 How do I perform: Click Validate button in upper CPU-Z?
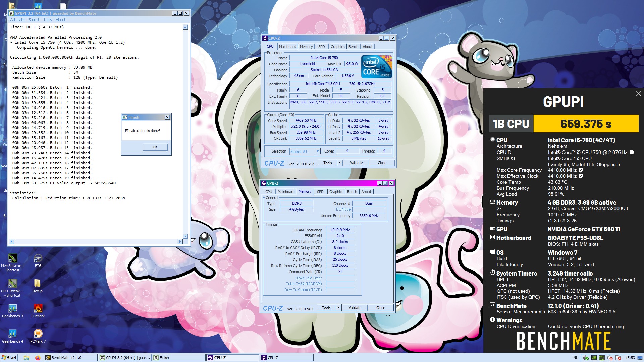pyautogui.click(x=356, y=163)
